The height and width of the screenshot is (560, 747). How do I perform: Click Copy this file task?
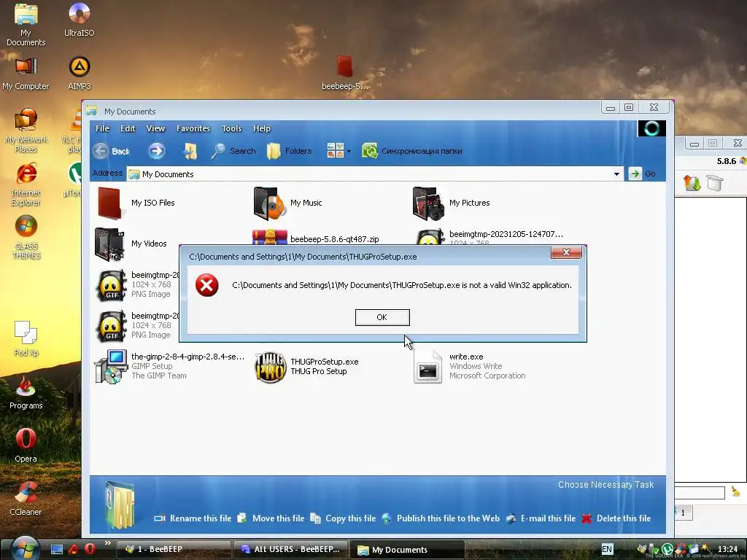[343, 518]
